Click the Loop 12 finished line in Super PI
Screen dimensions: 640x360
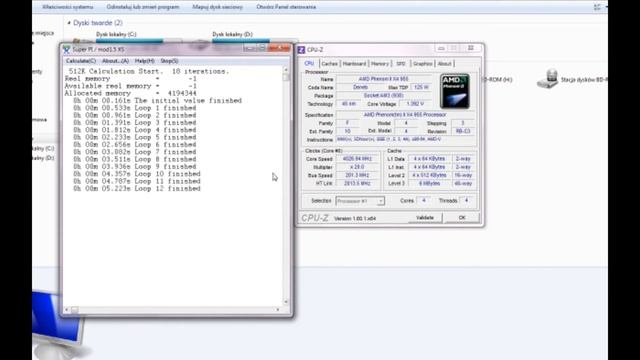click(137, 189)
